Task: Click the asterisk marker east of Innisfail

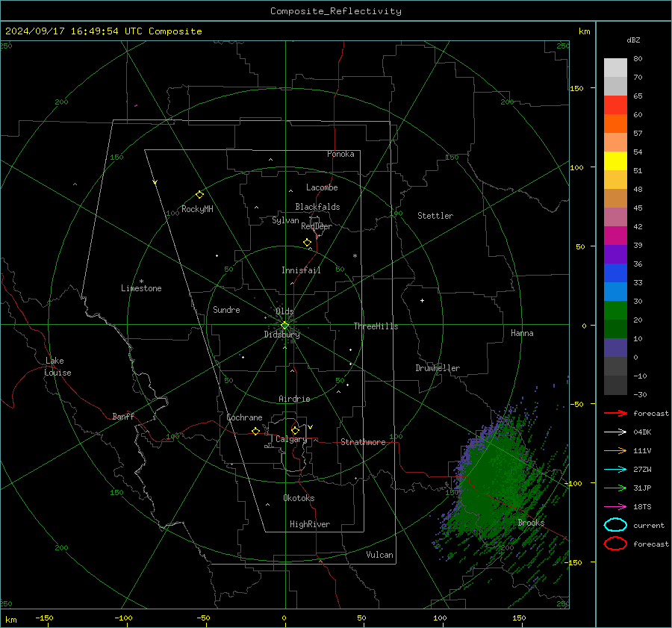Action: pyautogui.click(x=355, y=256)
